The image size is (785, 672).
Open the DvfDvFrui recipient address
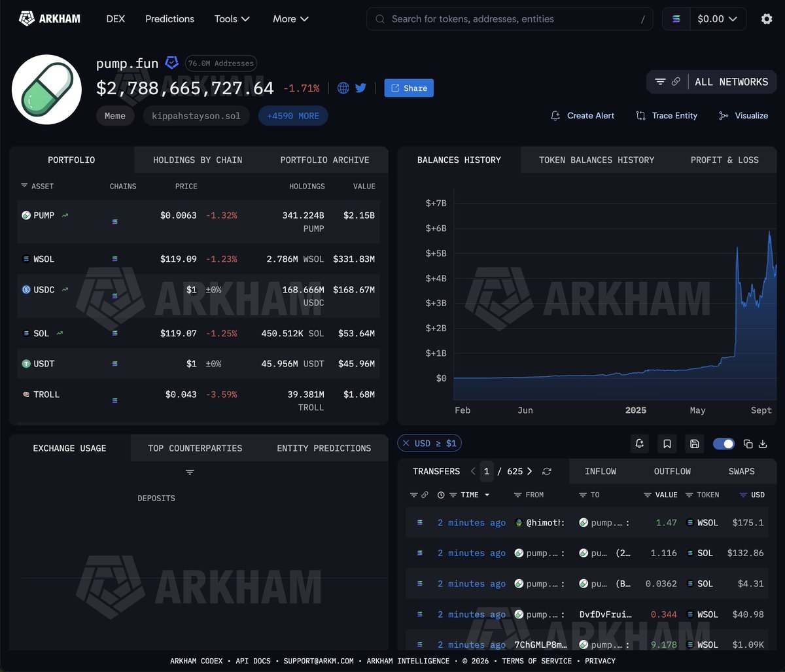[x=606, y=614]
